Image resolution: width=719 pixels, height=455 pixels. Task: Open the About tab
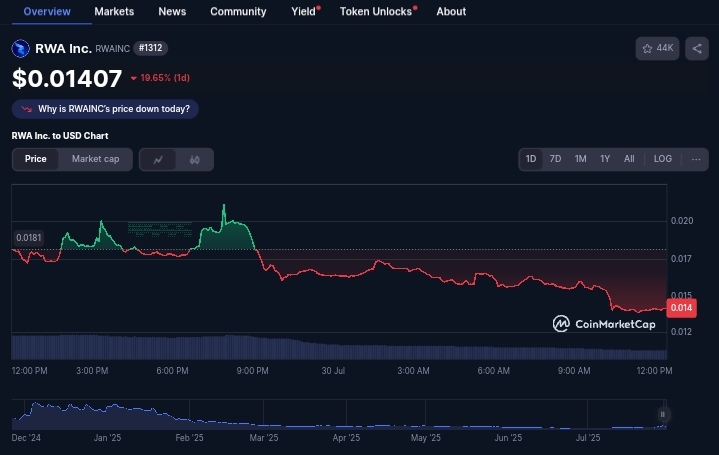[x=451, y=11]
